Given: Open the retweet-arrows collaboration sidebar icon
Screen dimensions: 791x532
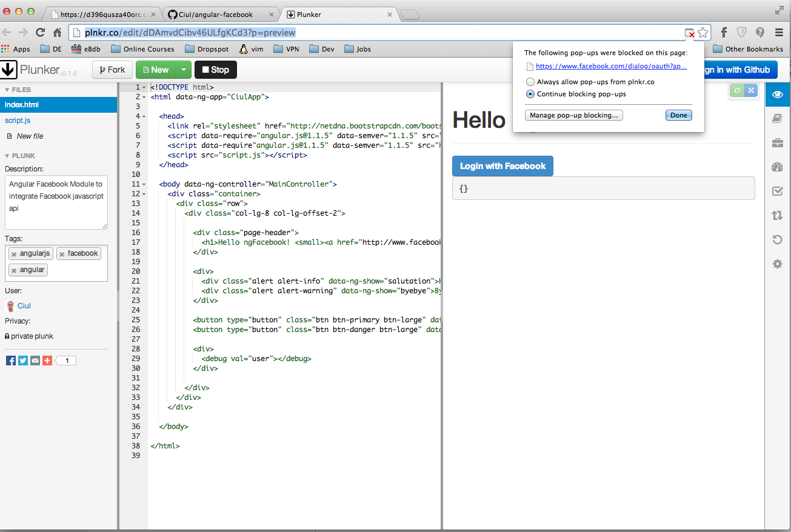Looking at the screenshot, I should point(778,216).
